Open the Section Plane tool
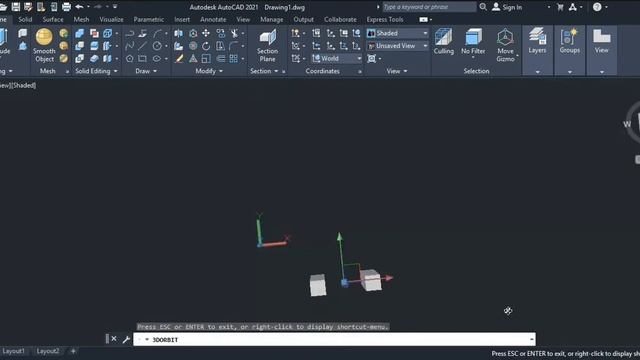The height and width of the screenshot is (360, 640). (267, 46)
